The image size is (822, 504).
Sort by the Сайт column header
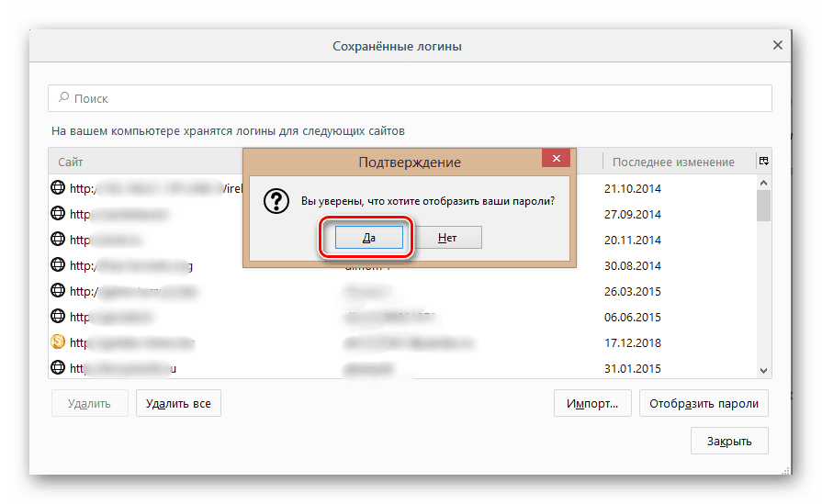point(70,162)
